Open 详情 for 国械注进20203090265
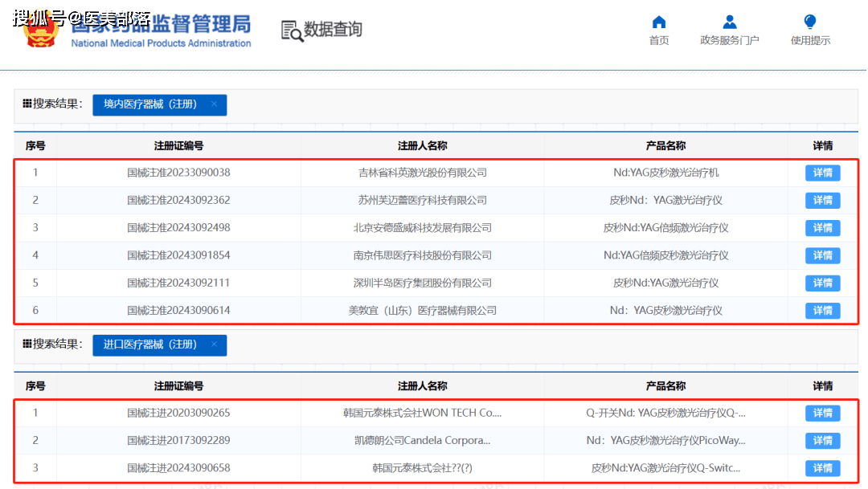Viewport: 868px width, 489px height. 822,413
